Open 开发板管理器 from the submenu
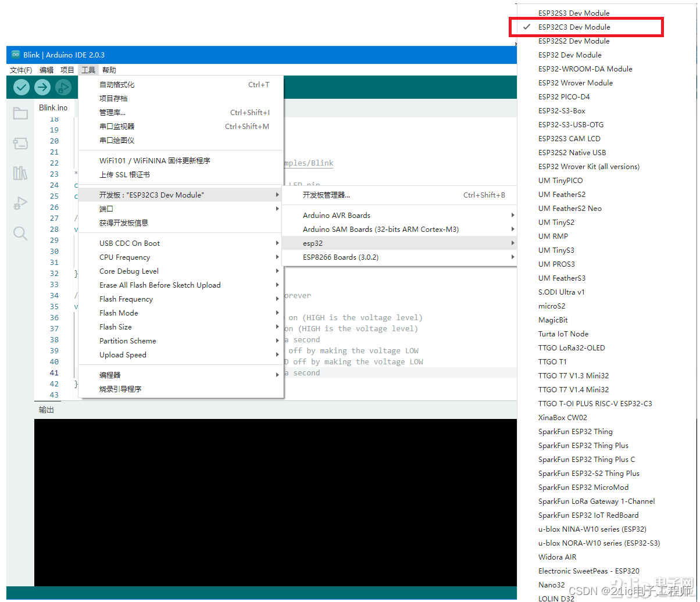Image resolution: width=700 pixels, height=602 pixels. (x=326, y=195)
